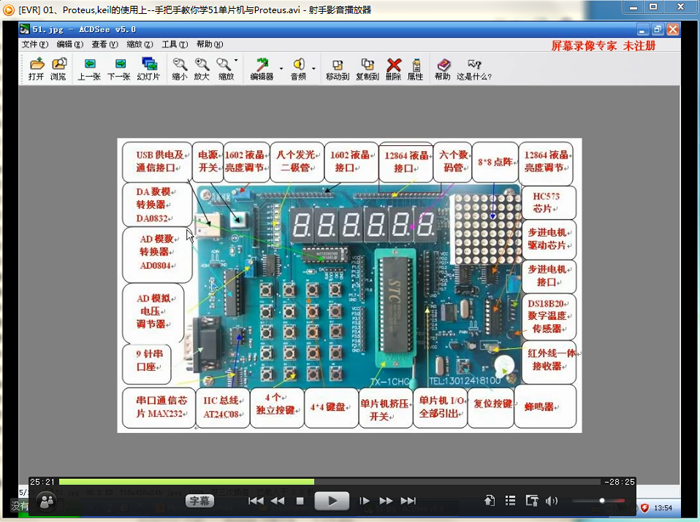This screenshot has width=700, height=522.
Task: Restore down the ACDSee window
Action: point(657,30)
